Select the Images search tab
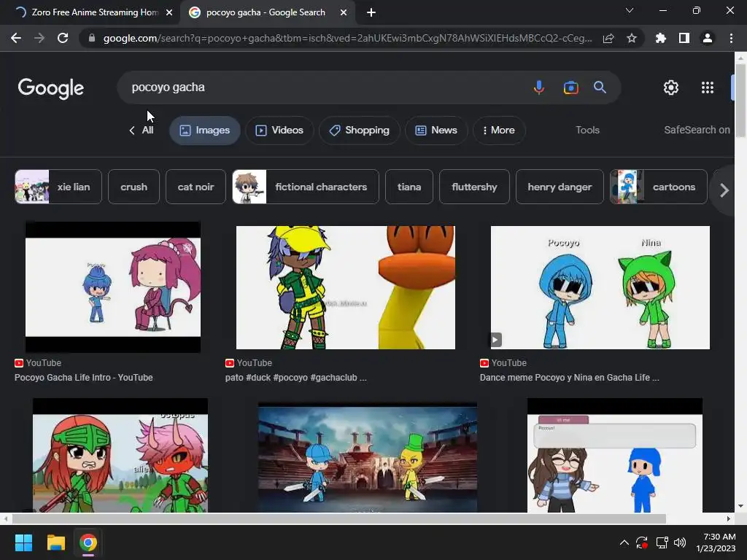This screenshot has width=747, height=560. (205, 130)
